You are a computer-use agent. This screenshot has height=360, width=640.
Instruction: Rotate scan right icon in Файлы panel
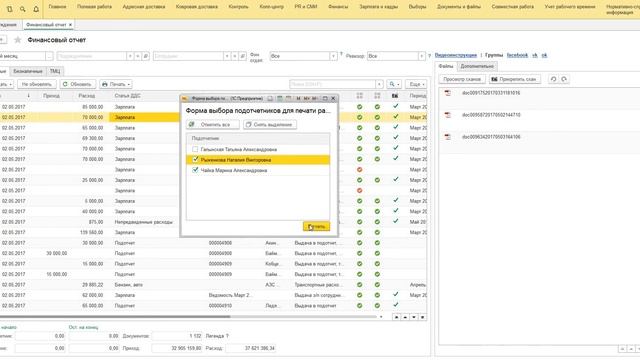coord(564,79)
